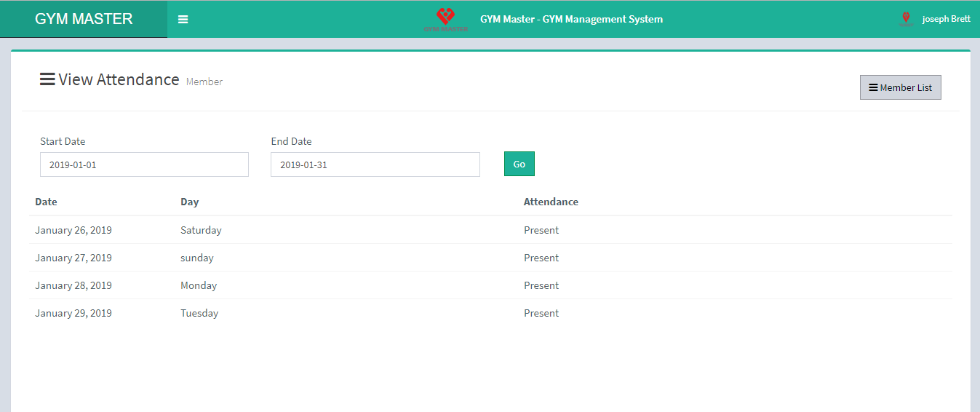Select the January 27, 2019 row

73,258
